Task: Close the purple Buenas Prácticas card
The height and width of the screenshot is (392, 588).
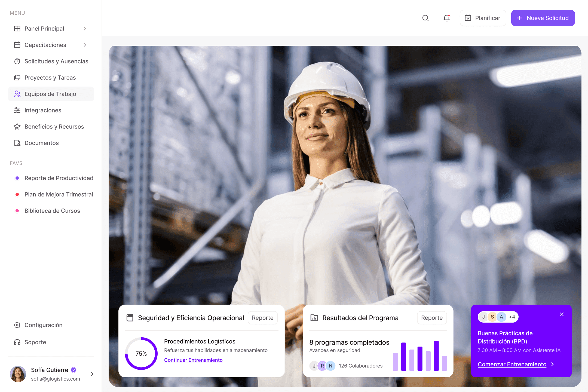Action: pos(562,314)
